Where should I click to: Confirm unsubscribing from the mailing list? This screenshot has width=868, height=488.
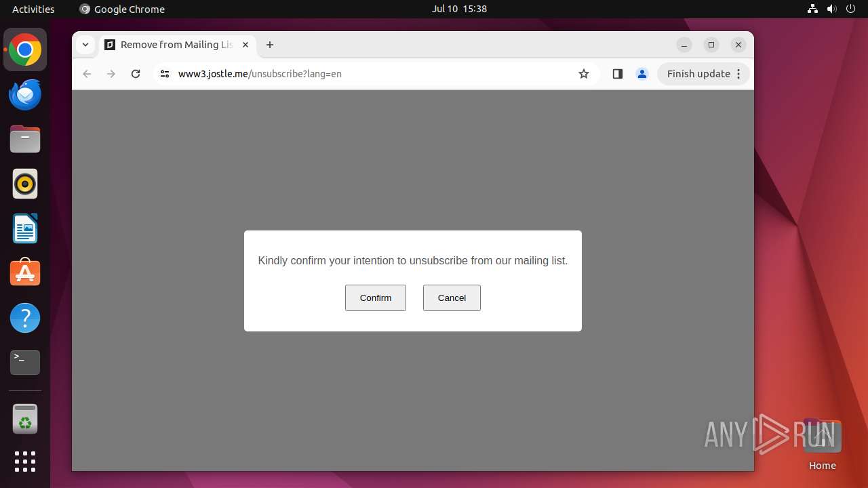(x=376, y=298)
